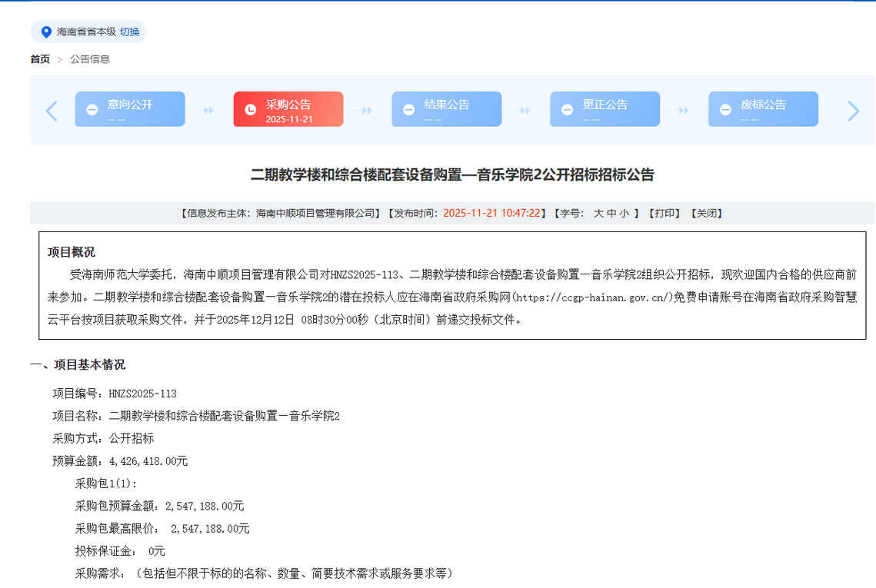876x588 pixels.
Task: Click the clock icon on the 采购公告 step
Action: click(250, 110)
